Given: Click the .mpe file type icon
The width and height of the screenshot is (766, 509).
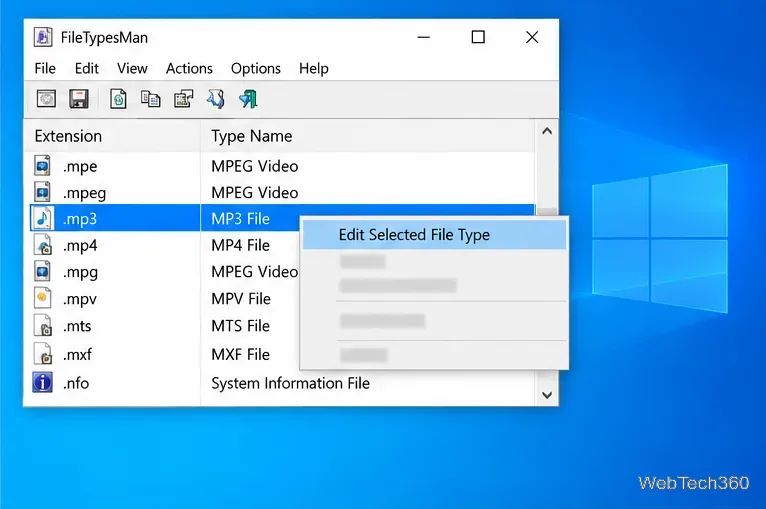Looking at the screenshot, I should click(x=43, y=166).
